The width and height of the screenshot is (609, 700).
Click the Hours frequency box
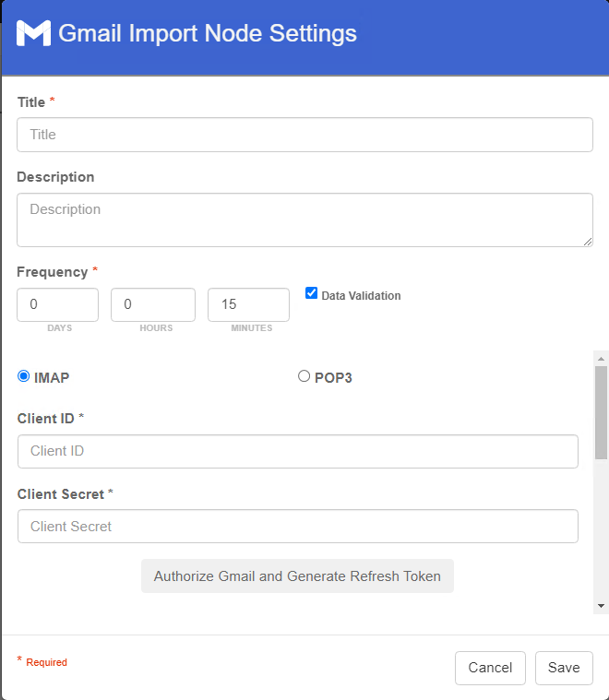click(153, 304)
